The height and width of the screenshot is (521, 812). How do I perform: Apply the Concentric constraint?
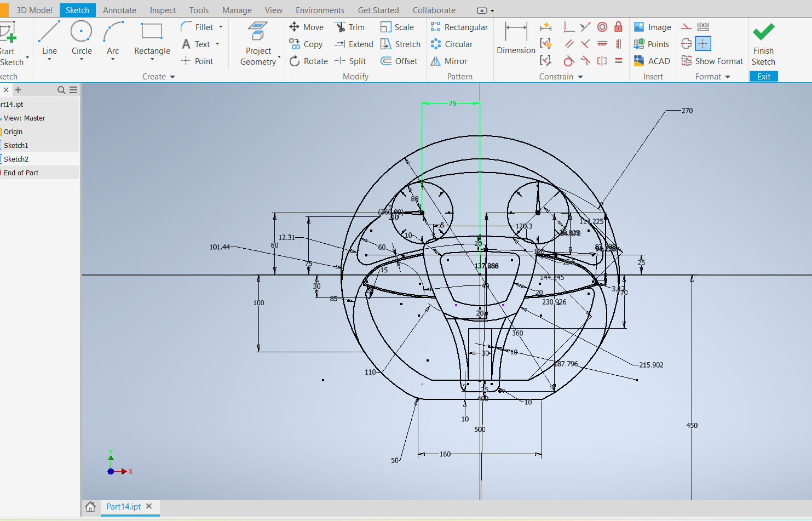pyautogui.click(x=602, y=27)
